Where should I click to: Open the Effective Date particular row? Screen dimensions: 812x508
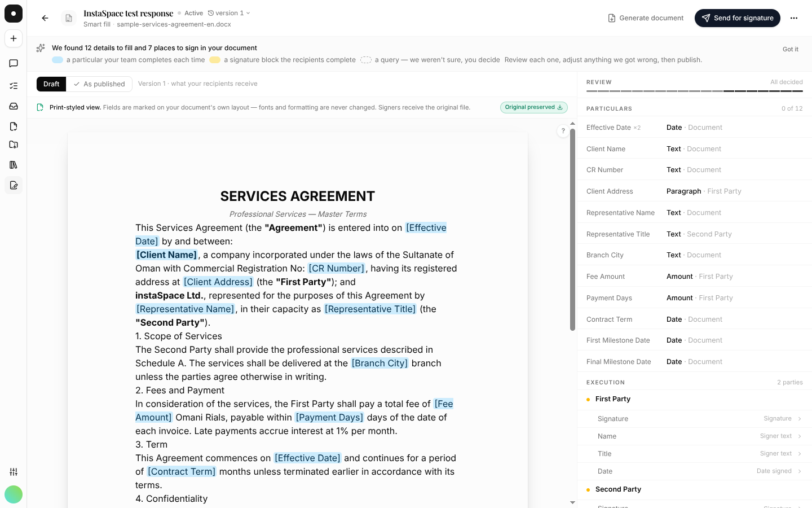coord(695,128)
